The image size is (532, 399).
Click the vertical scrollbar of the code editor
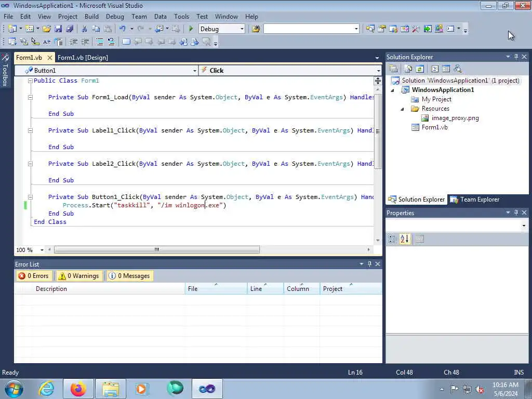pyautogui.click(x=378, y=131)
